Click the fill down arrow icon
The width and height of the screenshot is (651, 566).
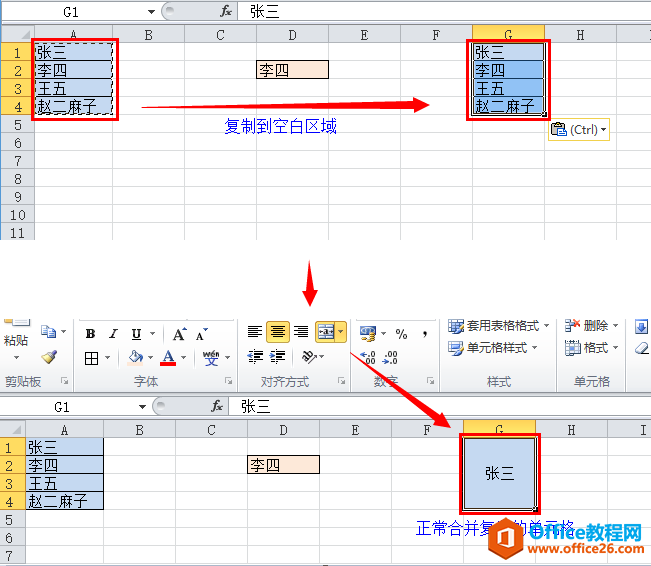[x=641, y=326]
